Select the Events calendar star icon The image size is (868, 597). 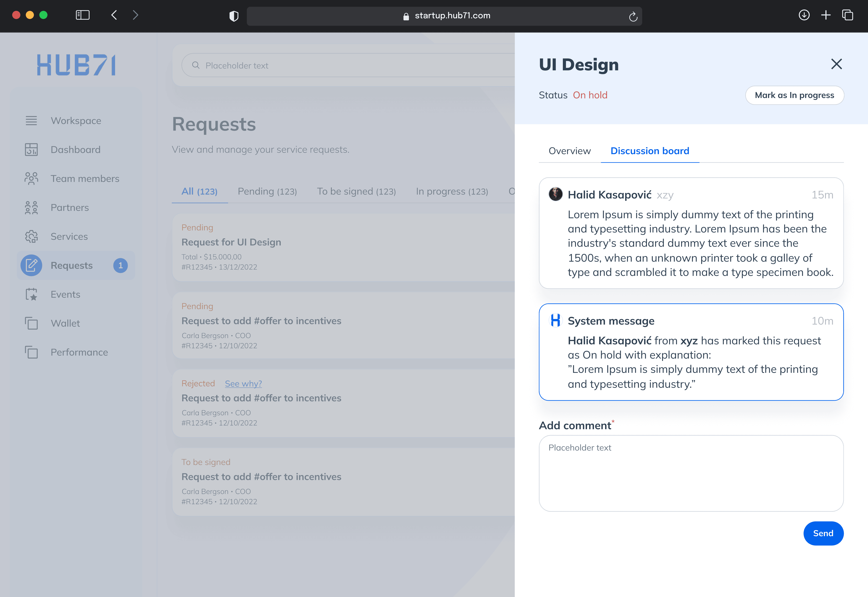[31, 294]
